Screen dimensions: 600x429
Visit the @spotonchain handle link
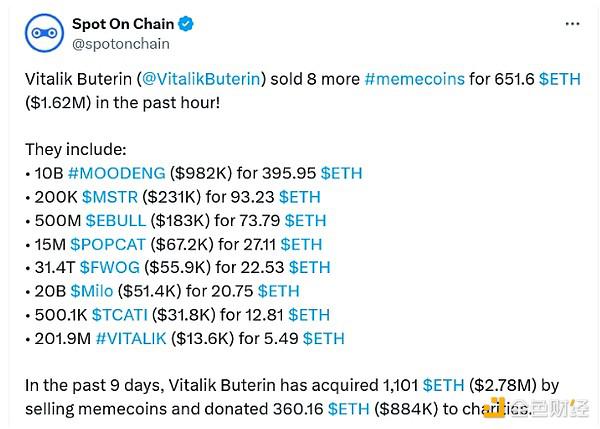(121, 44)
